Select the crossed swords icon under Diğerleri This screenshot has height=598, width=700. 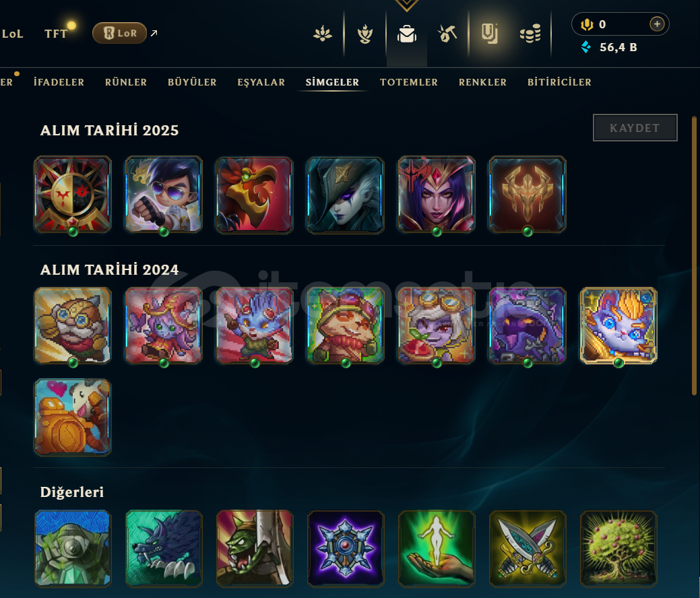coord(528,548)
